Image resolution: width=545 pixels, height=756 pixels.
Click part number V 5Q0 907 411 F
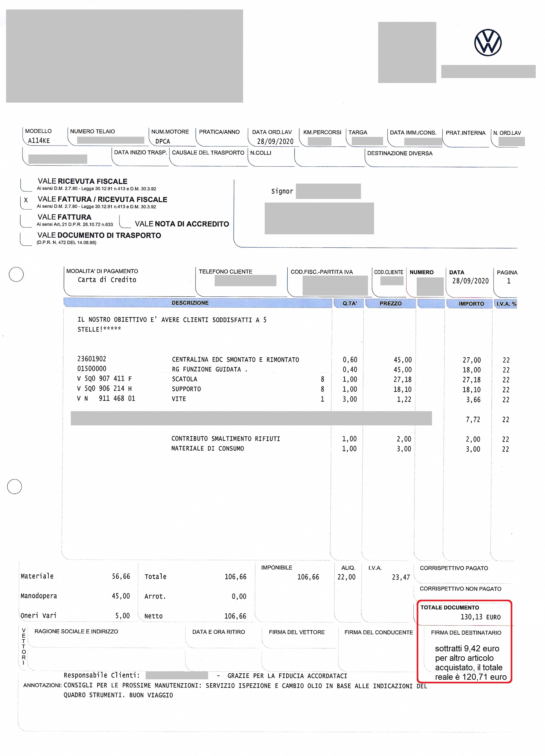click(x=104, y=379)
